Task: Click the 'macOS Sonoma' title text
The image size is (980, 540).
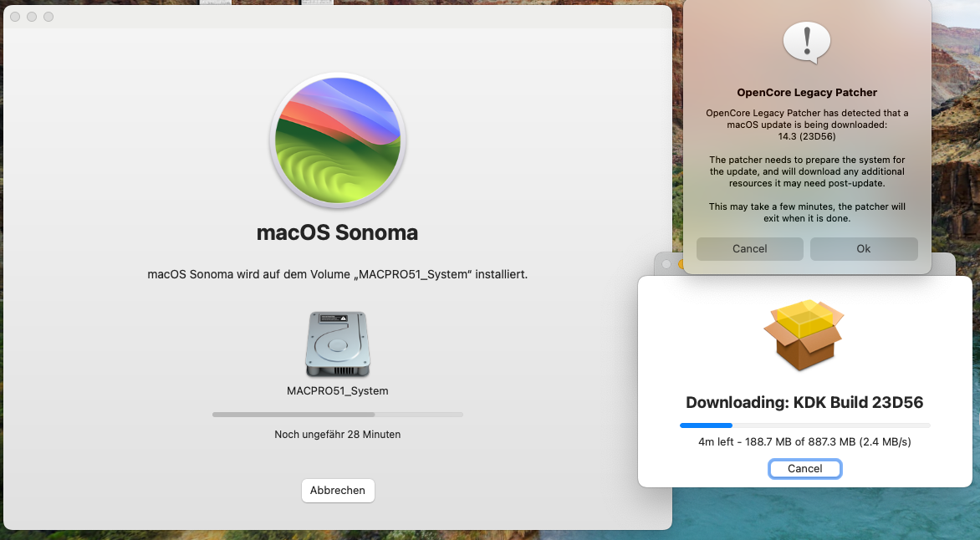Action: click(338, 232)
